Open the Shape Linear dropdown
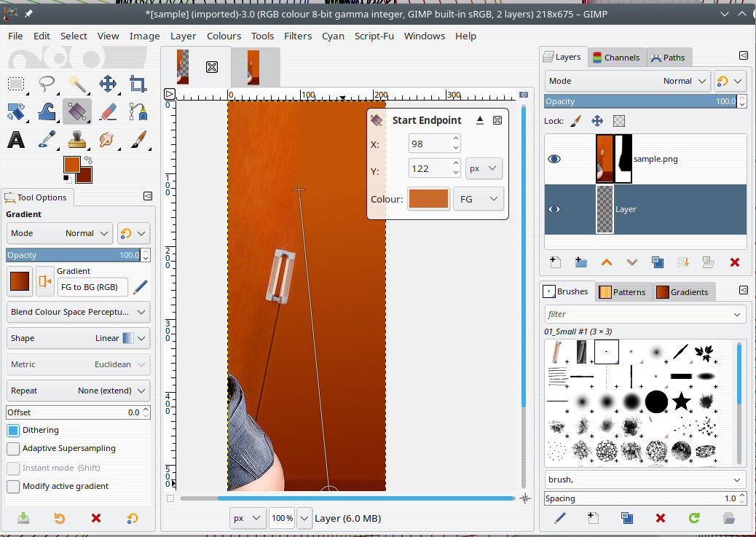The image size is (756, 537). (78, 338)
